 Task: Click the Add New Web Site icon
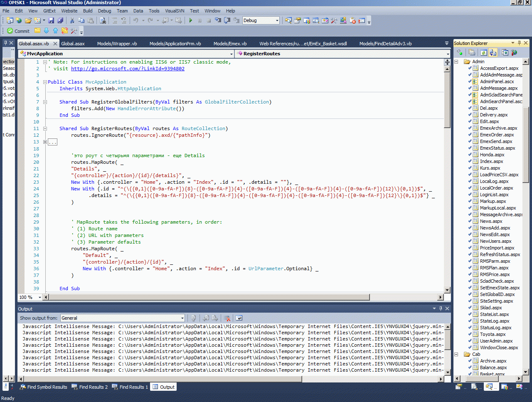click(19, 20)
